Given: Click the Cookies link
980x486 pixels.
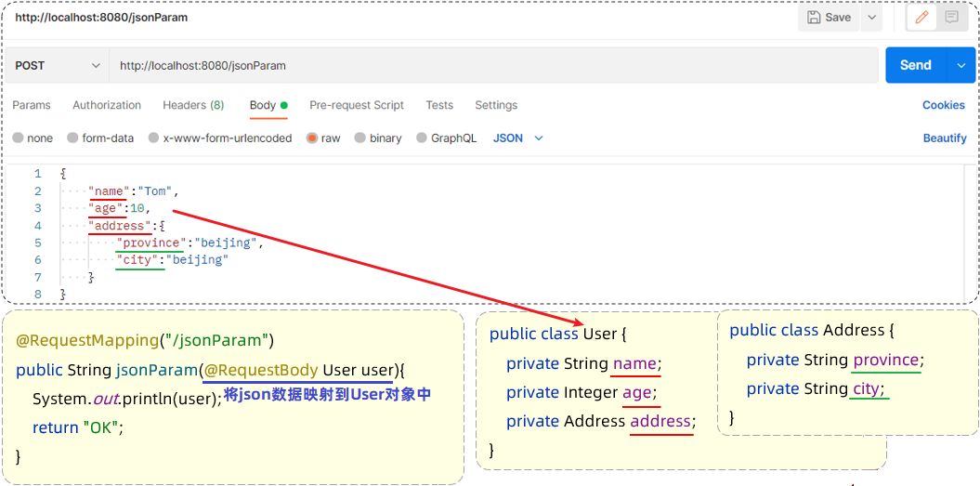Looking at the screenshot, I should click(944, 106).
